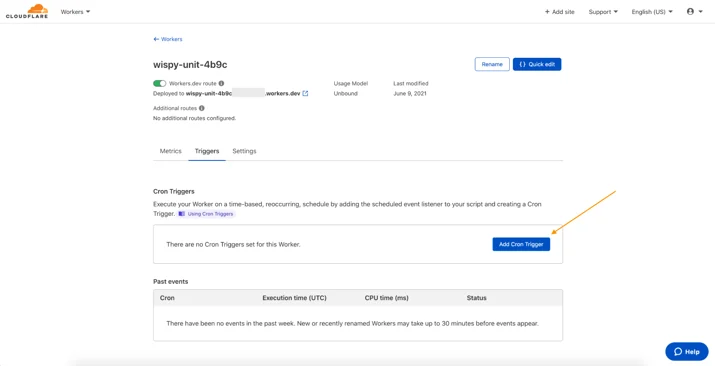Open the English (US) language selector
The image size is (715, 366).
652,12
